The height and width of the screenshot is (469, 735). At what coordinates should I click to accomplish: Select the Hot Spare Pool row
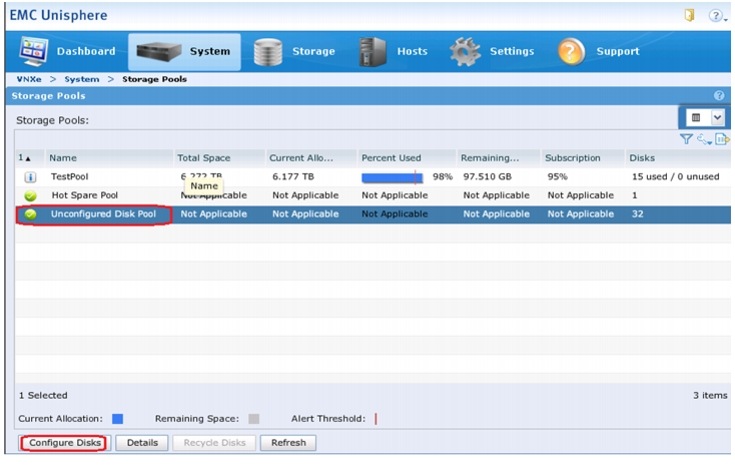tap(373, 195)
